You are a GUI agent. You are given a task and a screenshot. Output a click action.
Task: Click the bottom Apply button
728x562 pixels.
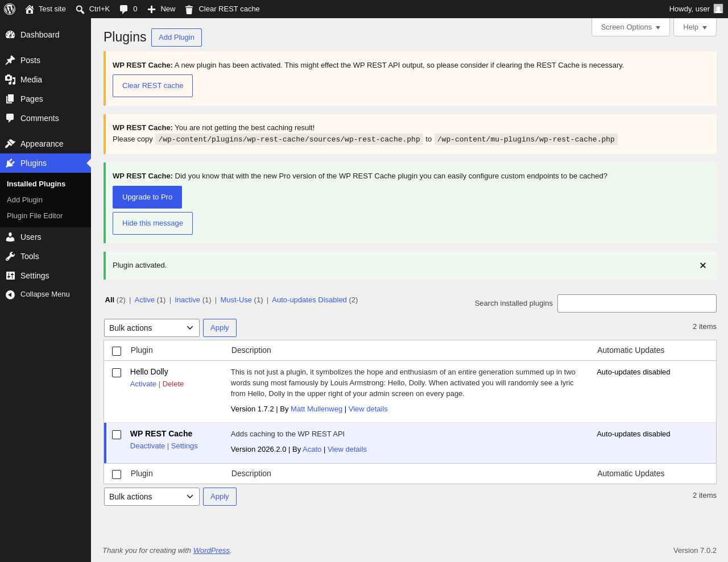pyautogui.click(x=220, y=497)
